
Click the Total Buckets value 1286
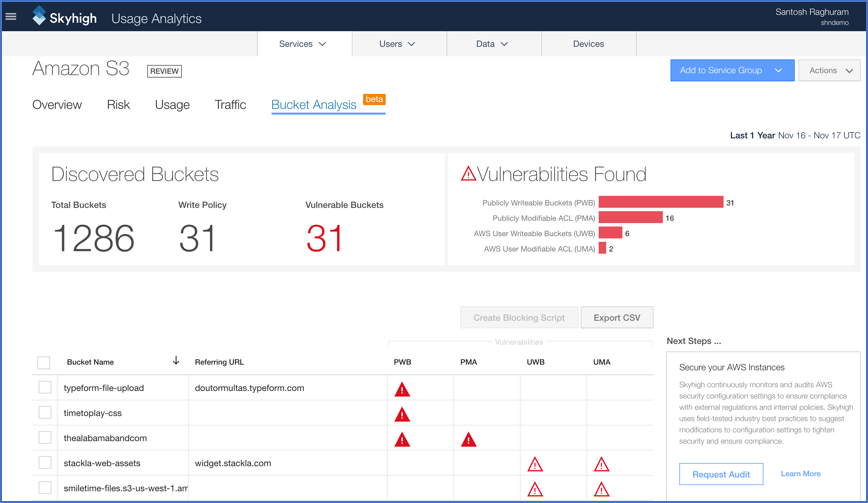(x=94, y=238)
